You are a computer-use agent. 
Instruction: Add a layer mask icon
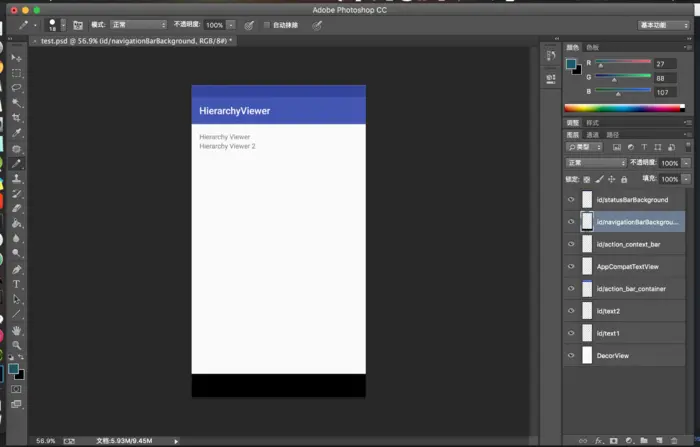614,441
